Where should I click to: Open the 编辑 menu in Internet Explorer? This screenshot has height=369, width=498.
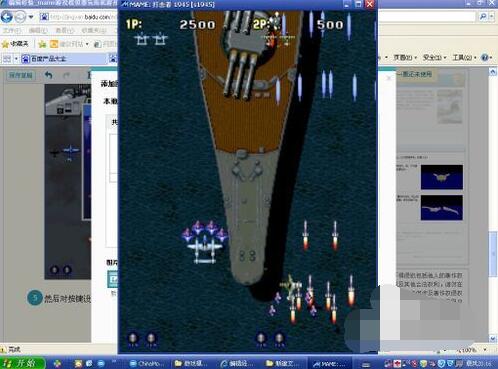[38, 30]
